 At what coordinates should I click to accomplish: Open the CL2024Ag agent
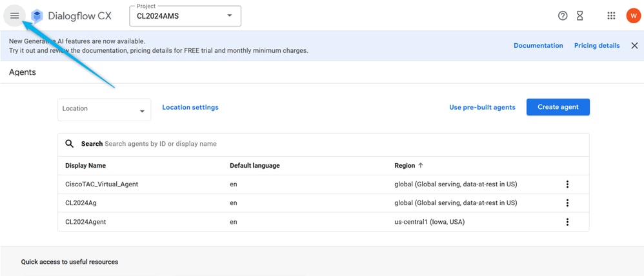pos(81,203)
